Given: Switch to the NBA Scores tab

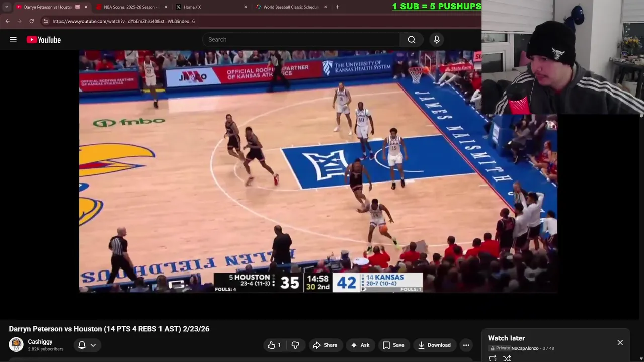Looking at the screenshot, I should click(132, 7).
